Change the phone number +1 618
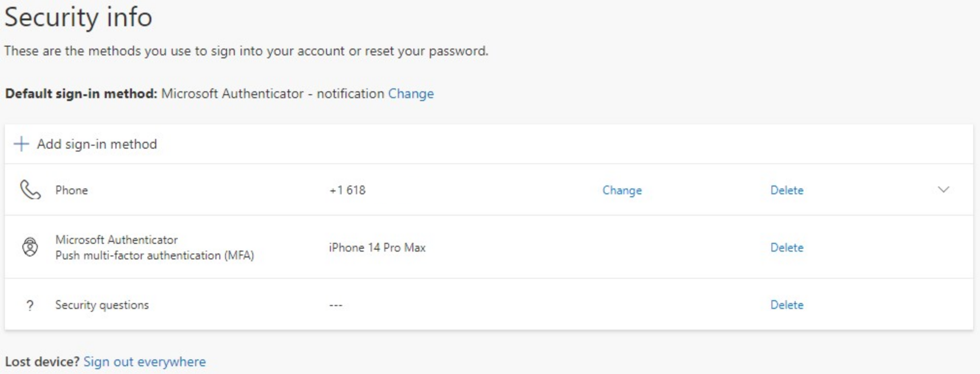Image resolution: width=980 pixels, height=374 pixels. pyautogui.click(x=623, y=190)
